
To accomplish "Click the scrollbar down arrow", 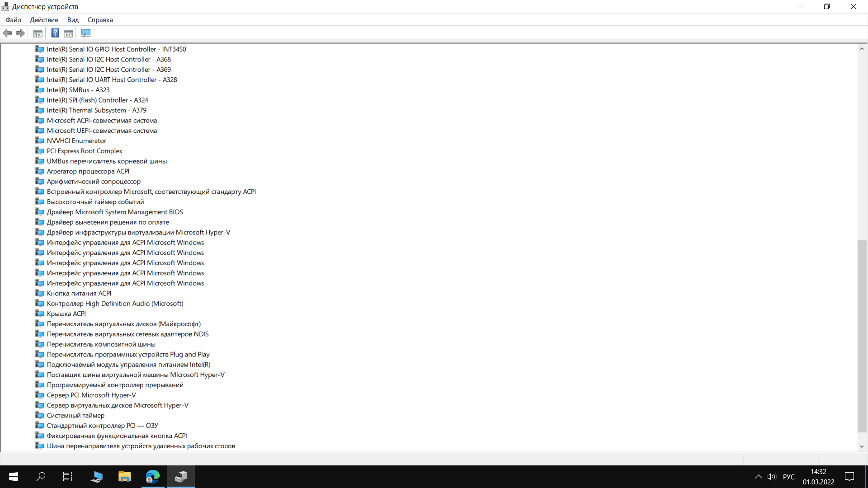I will [x=862, y=446].
